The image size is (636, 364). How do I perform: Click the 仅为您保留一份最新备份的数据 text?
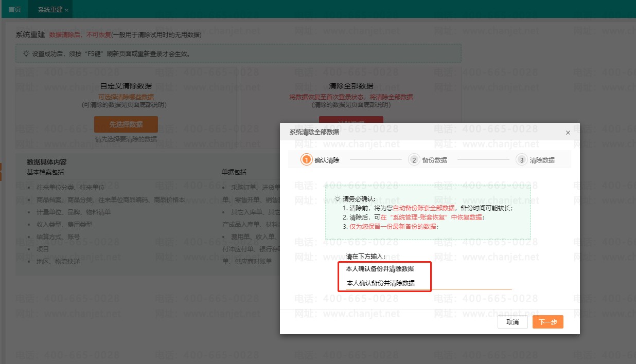pyautogui.click(x=394, y=226)
